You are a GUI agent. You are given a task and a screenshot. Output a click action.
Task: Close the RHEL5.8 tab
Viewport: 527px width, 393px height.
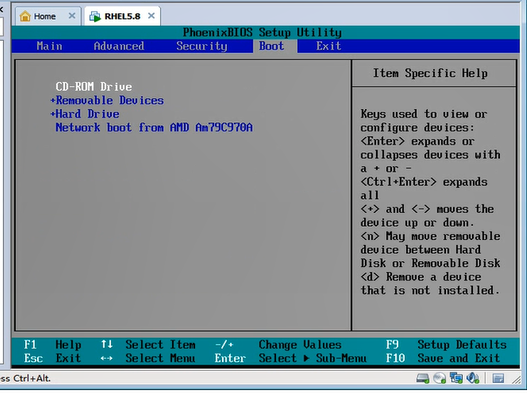coord(151,15)
